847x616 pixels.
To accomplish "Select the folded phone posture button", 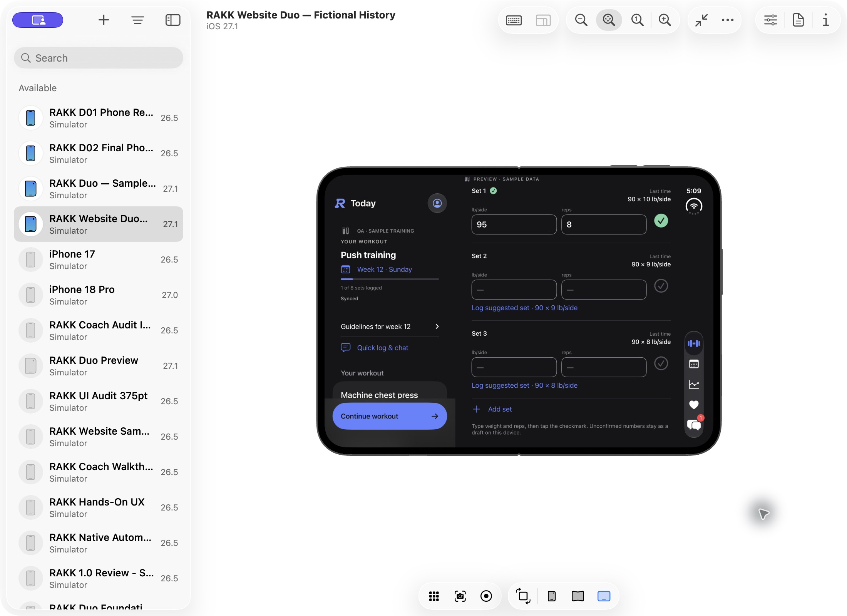I will (551, 596).
